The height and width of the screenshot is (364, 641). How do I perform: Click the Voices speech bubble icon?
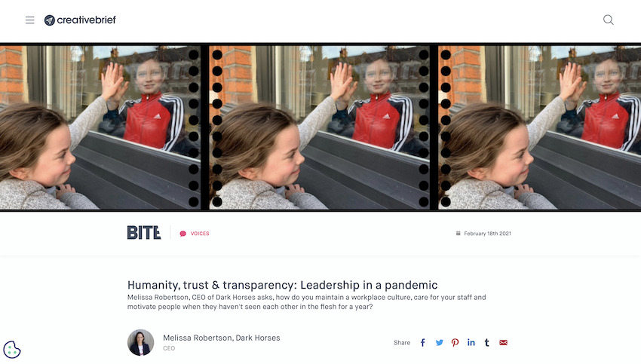pos(182,234)
